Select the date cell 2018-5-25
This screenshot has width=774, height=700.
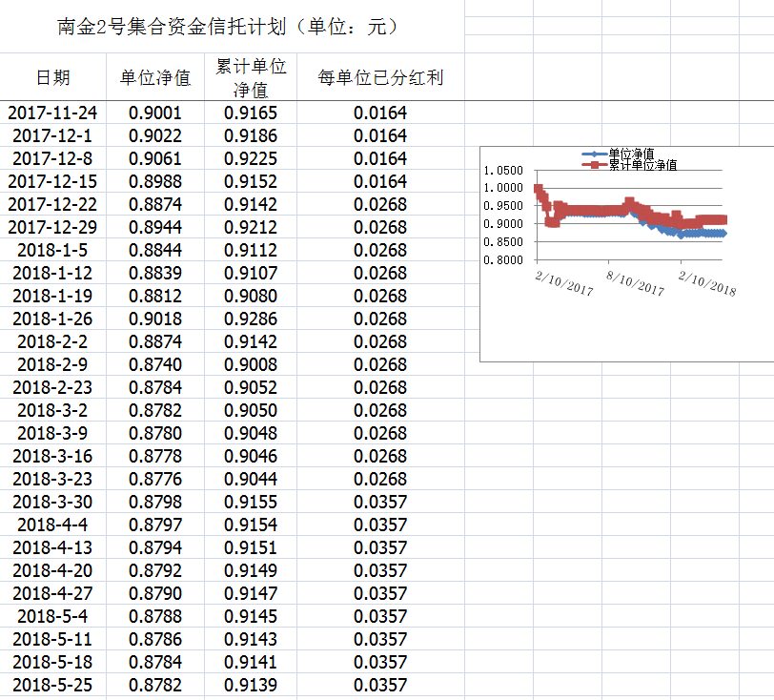53,685
